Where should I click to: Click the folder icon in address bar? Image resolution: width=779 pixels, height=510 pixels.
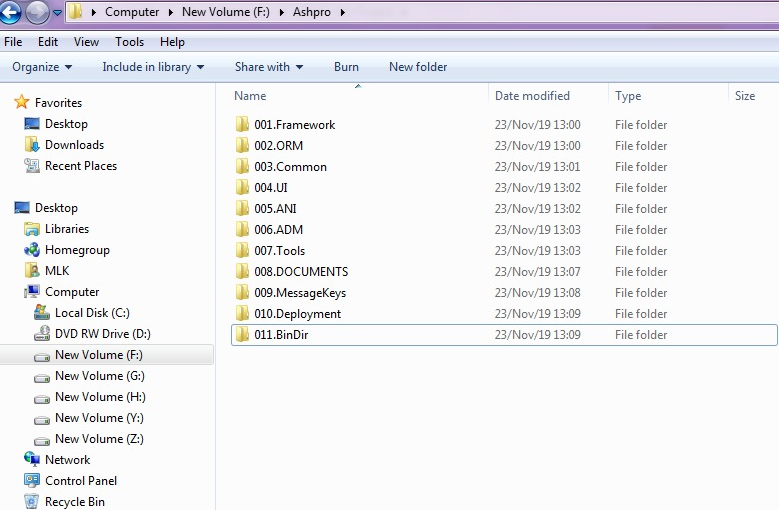pyautogui.click(x=76, y=11)
